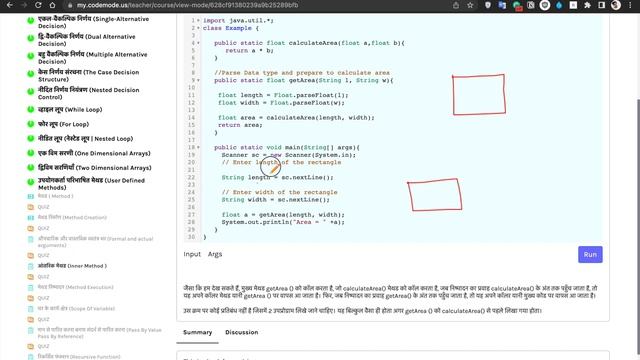640x360 pixels.
Task: Switch to the Input tab
Action: point(192,254)
